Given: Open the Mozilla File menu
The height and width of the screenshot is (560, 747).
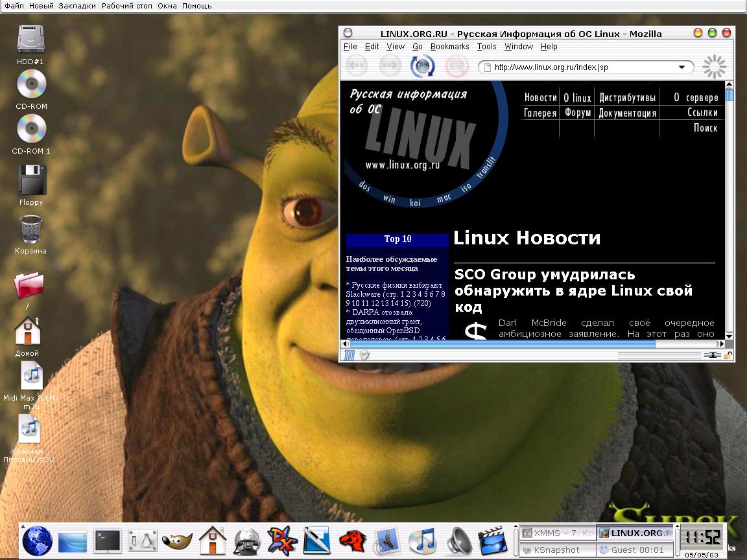Looking at the screenshot, I should [350, 46].
